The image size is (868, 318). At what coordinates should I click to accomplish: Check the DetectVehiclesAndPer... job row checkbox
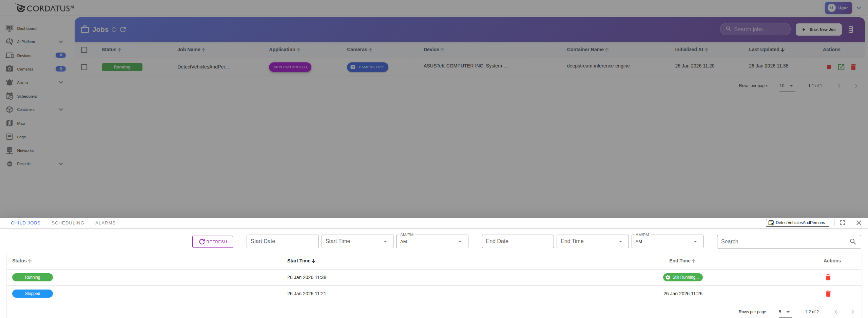tap(84, 67)
